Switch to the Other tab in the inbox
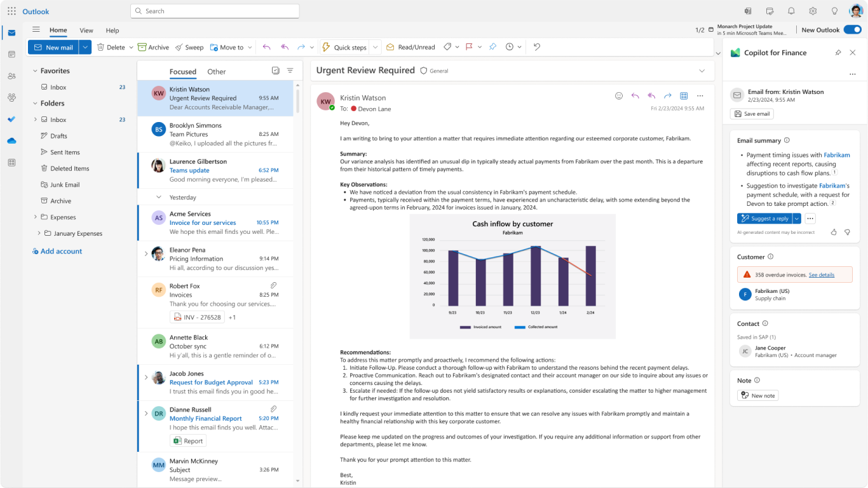 [216, 71]
